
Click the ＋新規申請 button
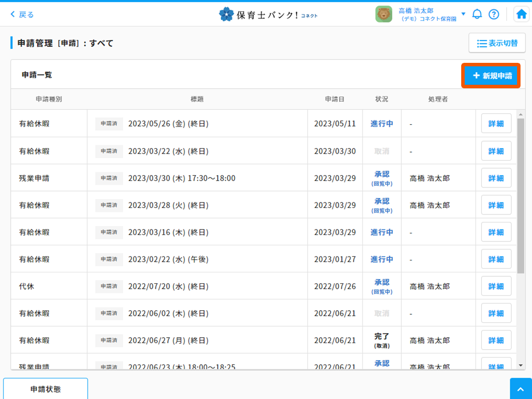click(x=491, y=76)
